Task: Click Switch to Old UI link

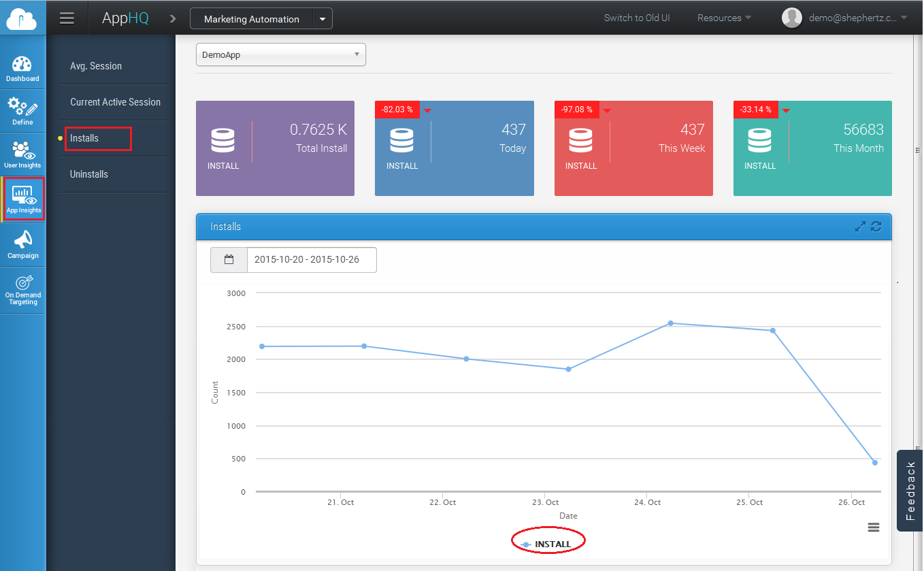Action: click(x=636, y=18)
